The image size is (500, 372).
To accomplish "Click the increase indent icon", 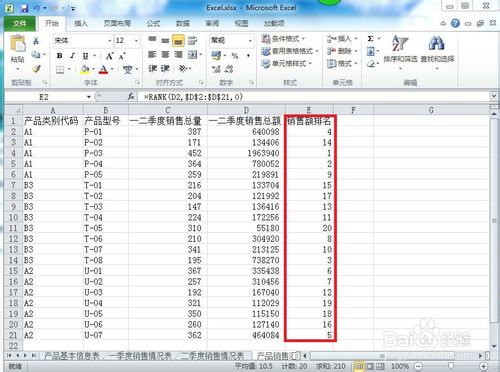I will pos(165,69).
